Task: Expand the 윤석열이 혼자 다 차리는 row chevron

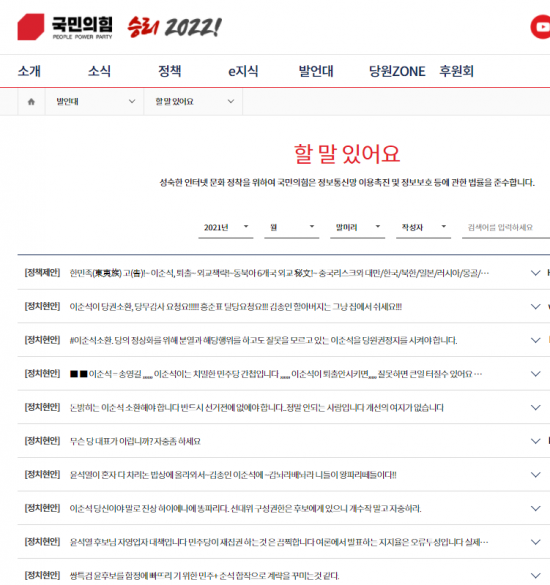Action: 535,475
